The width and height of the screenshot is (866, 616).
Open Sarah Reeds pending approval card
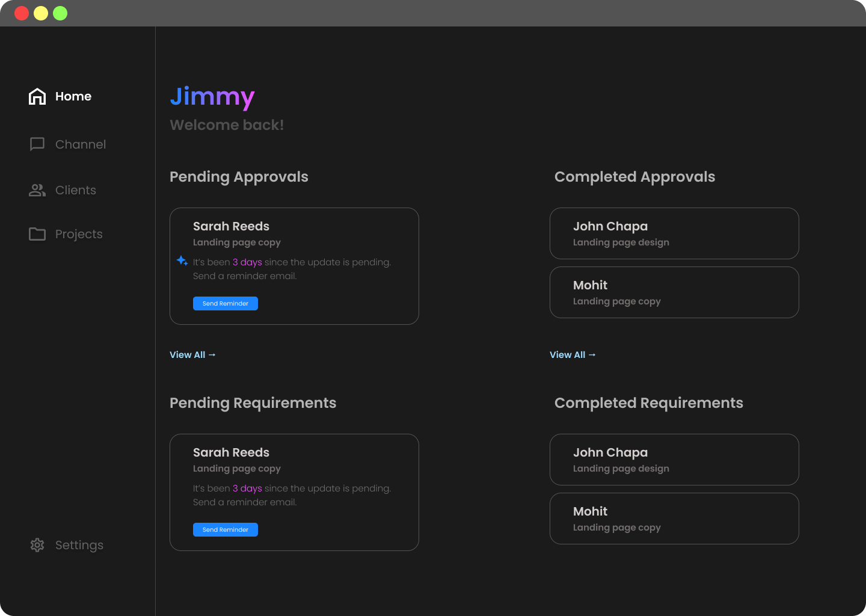coord(294,266)
